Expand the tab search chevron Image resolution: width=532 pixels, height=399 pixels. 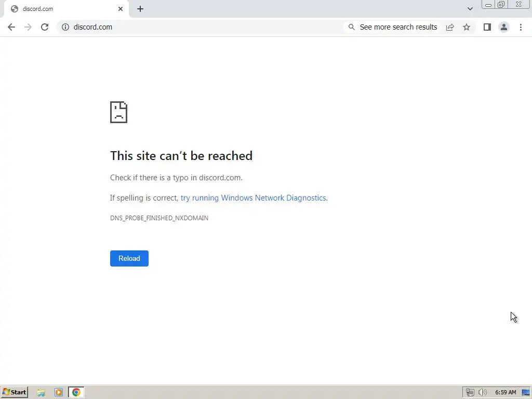(x=470, y=9)
